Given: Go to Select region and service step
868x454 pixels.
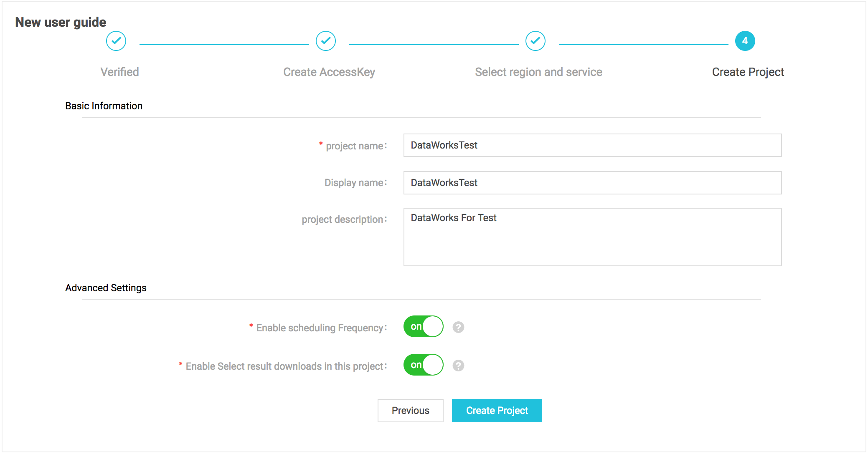Looking at the screenshot, I should tap(538, 72).
